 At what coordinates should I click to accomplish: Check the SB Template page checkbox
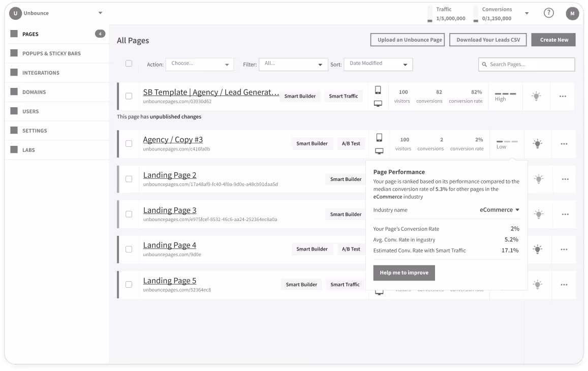pyautogui.click(x=129, y=96)
